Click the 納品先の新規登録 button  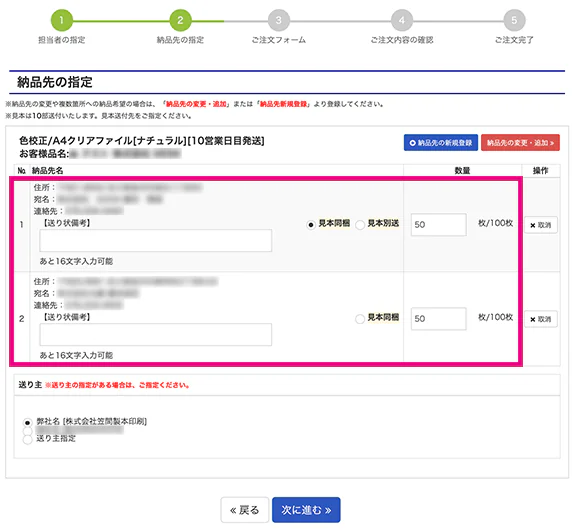(x=441, y=142)
